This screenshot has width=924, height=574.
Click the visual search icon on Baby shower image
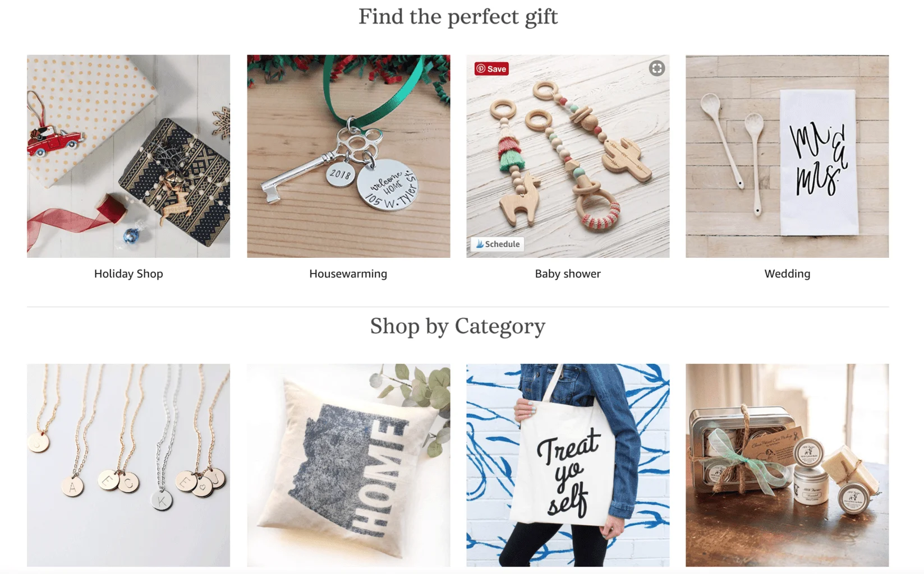[657, 68]
